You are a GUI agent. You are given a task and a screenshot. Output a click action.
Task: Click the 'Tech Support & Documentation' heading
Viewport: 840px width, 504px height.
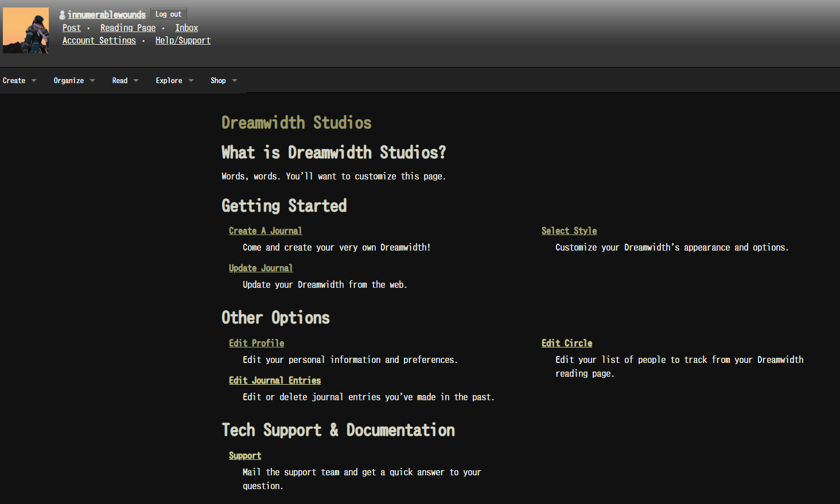339,430
